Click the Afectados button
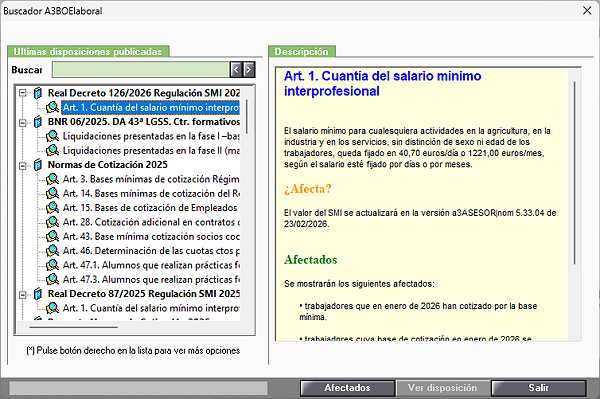 (x=347, y=388)
